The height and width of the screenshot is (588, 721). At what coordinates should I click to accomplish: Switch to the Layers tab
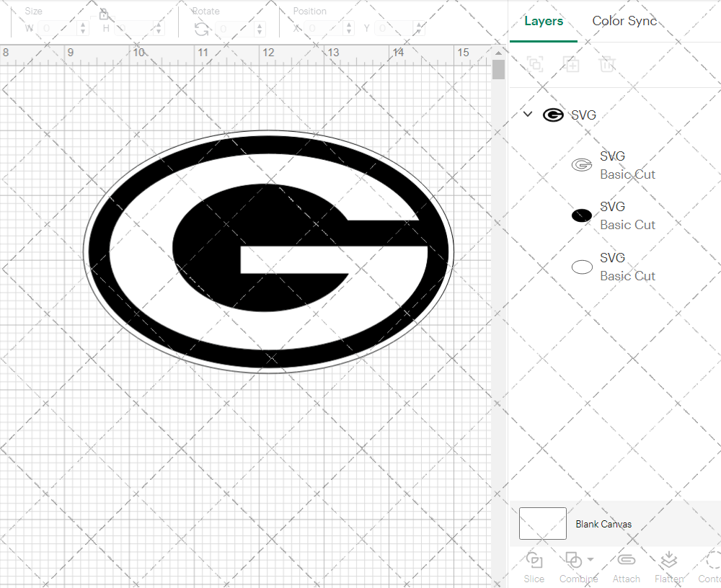[544, 21]
